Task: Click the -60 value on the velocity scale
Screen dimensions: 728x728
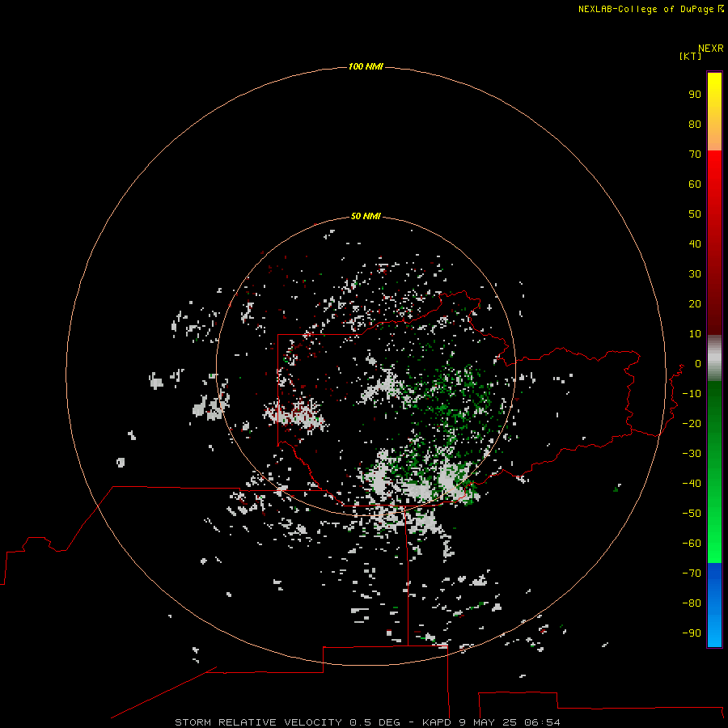Action: pos(692,544)
